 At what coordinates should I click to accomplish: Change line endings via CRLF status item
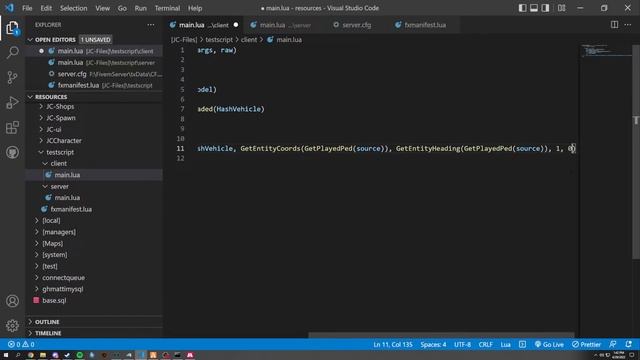click(485, 344)
